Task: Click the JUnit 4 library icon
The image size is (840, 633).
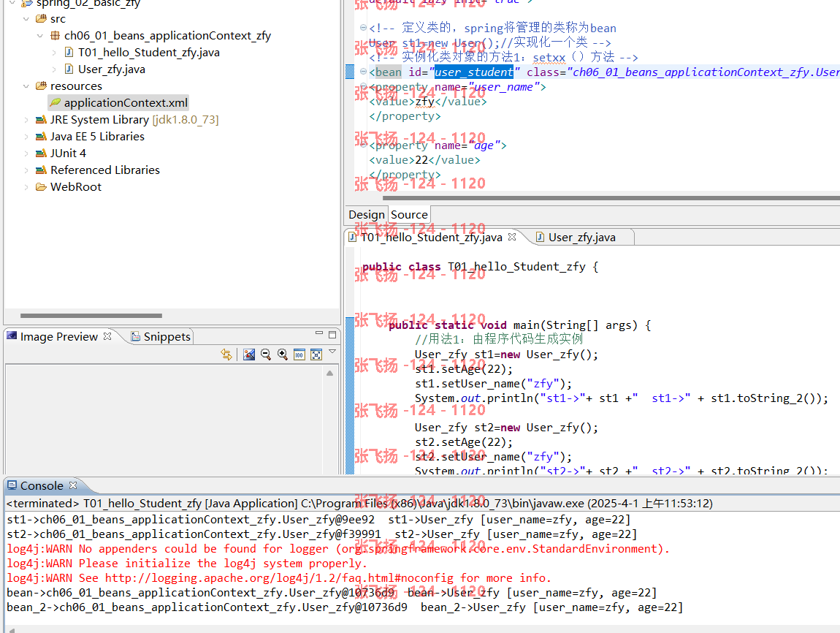Action: (x=41, y=153)
